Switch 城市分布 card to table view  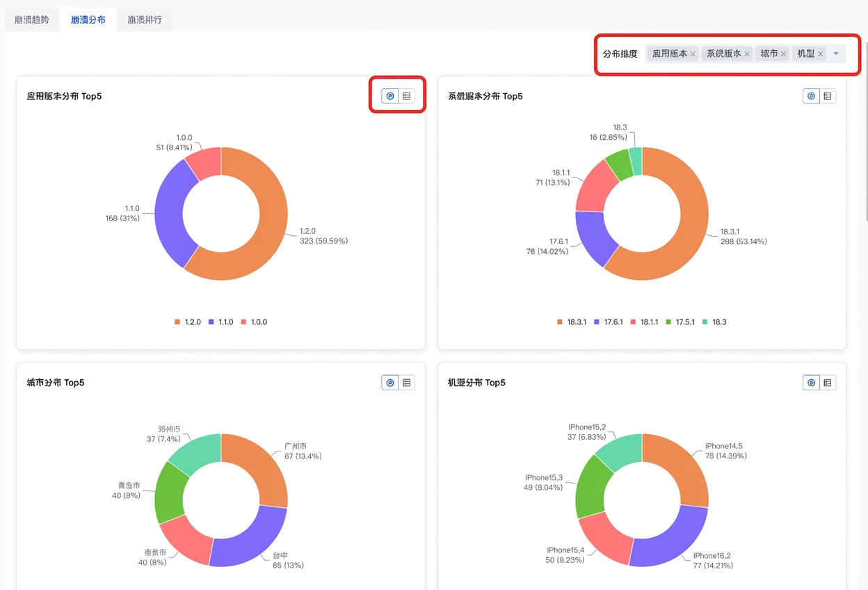(x=407, y=383)
